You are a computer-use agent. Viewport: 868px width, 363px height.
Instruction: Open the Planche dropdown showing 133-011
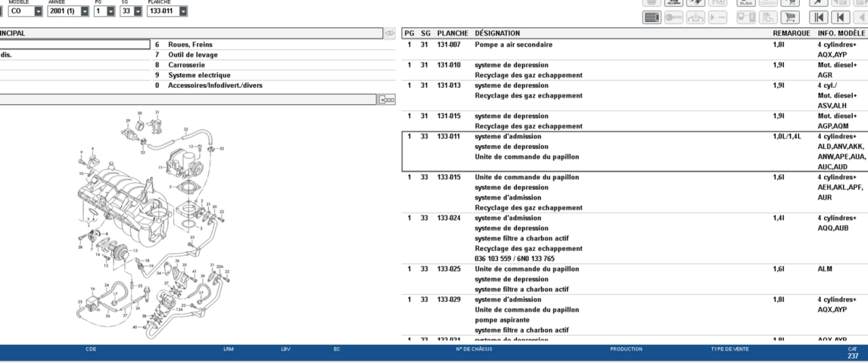click(167, 11)
